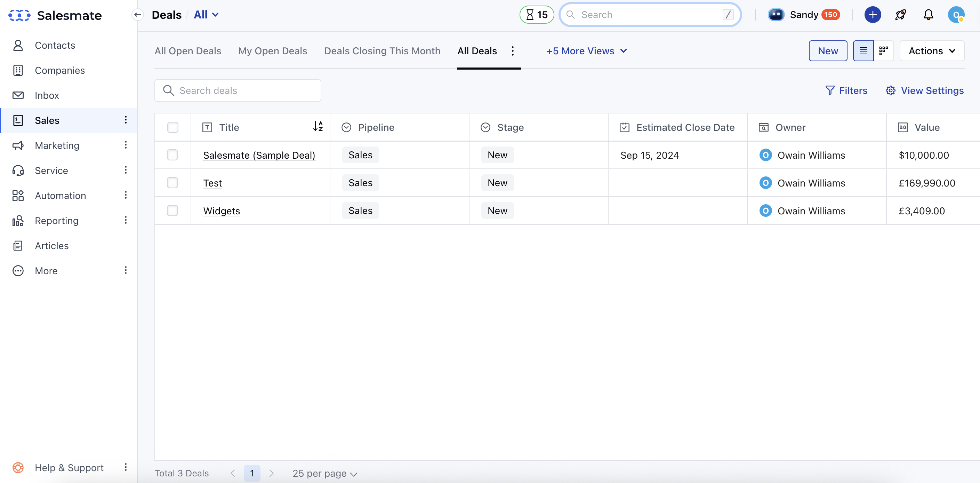Expand the All views dropdown next to Deals
The image size is (980, 483).
(206, 15)
